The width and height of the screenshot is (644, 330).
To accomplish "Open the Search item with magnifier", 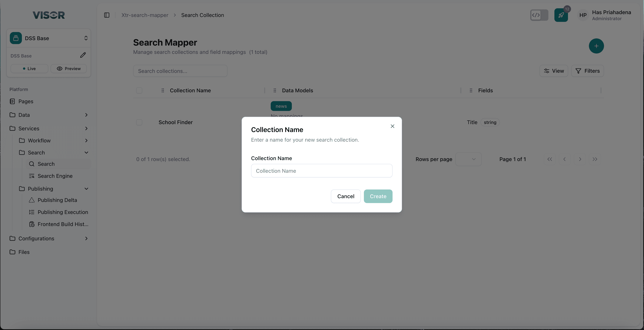I will coord(58,164).
